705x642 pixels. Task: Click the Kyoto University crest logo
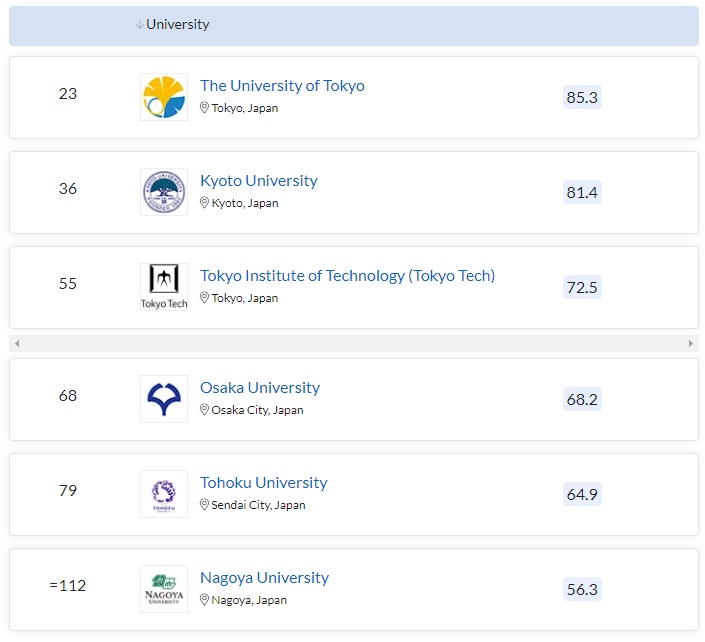pyautogui.click(x=164, y=192)
